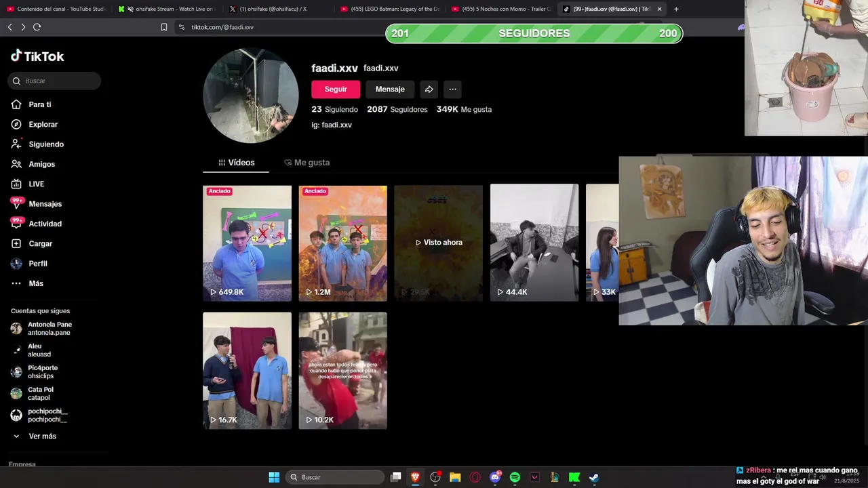Click the ig: faadi.xxv bio text

(x=332, y=125)
